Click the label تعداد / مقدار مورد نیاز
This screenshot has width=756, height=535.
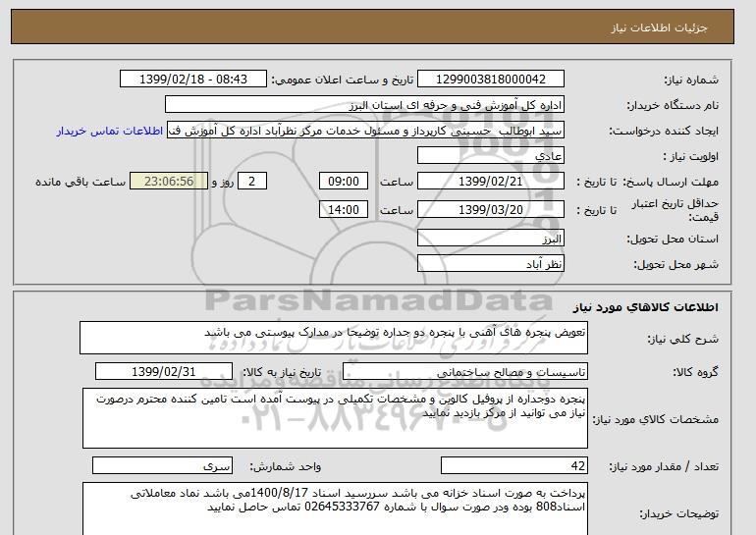coord(664,466)
